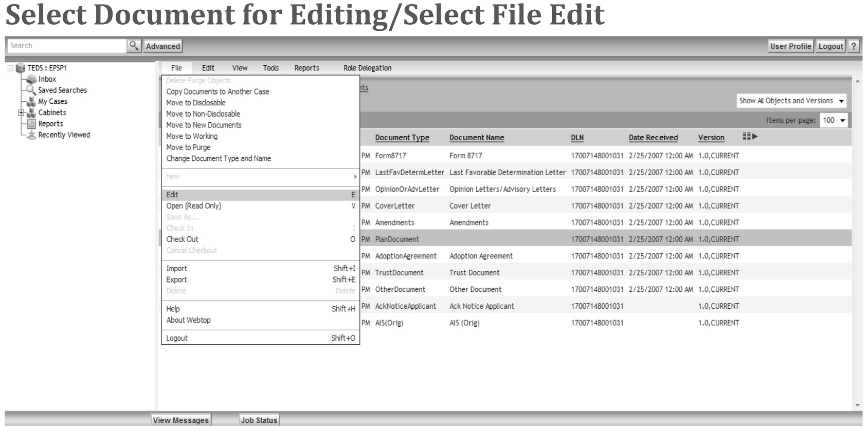
Task: Click the search magnifier icon button
Action: (134, 46)
